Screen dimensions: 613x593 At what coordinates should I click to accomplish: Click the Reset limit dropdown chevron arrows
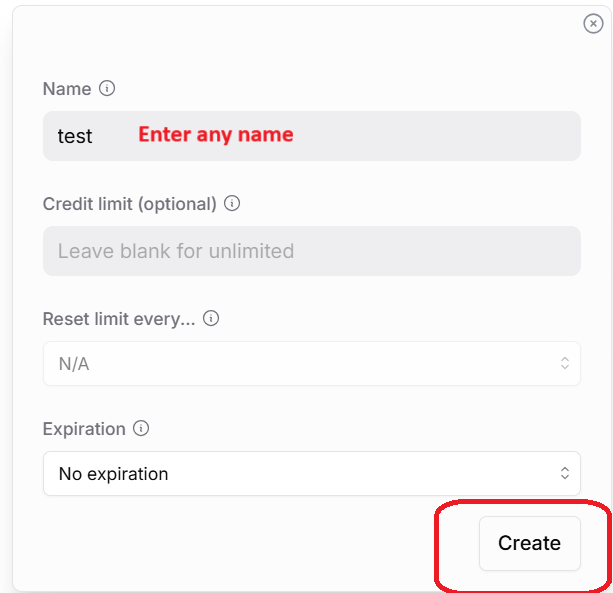(x=564, y=363)
